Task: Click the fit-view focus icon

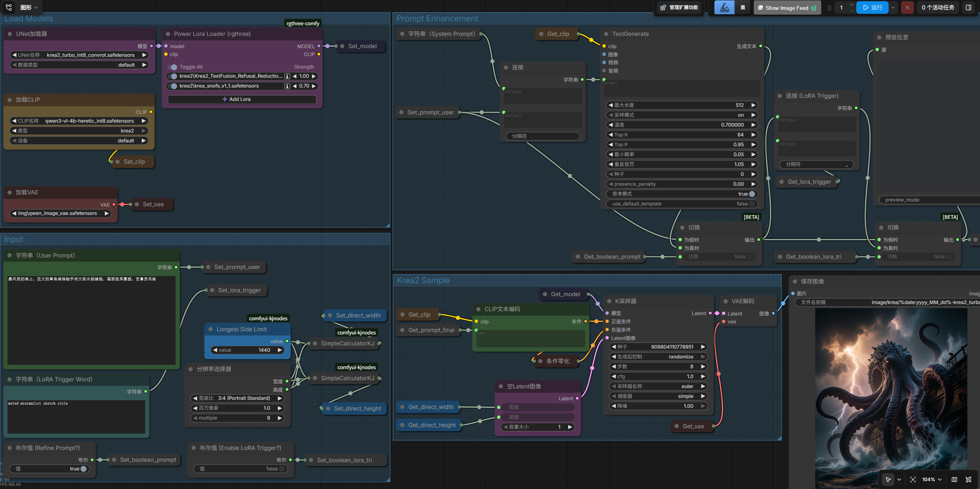Action: pos(913,480)
